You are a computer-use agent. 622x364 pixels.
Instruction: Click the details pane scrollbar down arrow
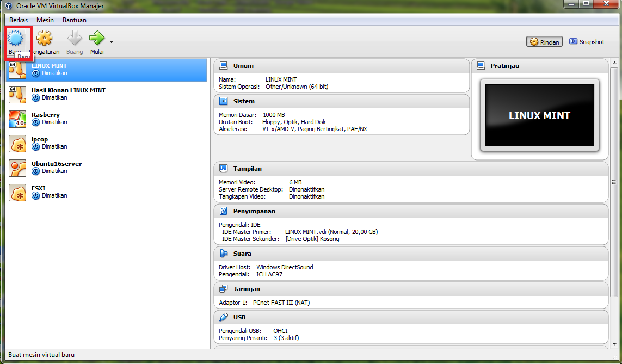pos(614,344)
